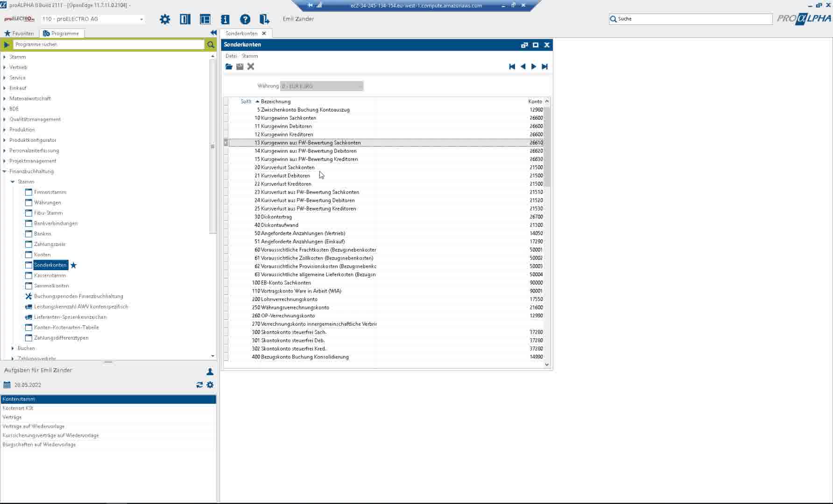This screenshot has height=504, width=833.
Task: Switch to the Programme tab
Action: (61, 34)
